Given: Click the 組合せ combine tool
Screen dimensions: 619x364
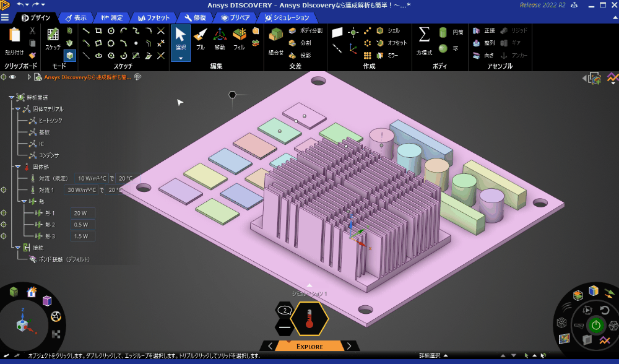Looking at the screenshot, I should pos(276,41).
